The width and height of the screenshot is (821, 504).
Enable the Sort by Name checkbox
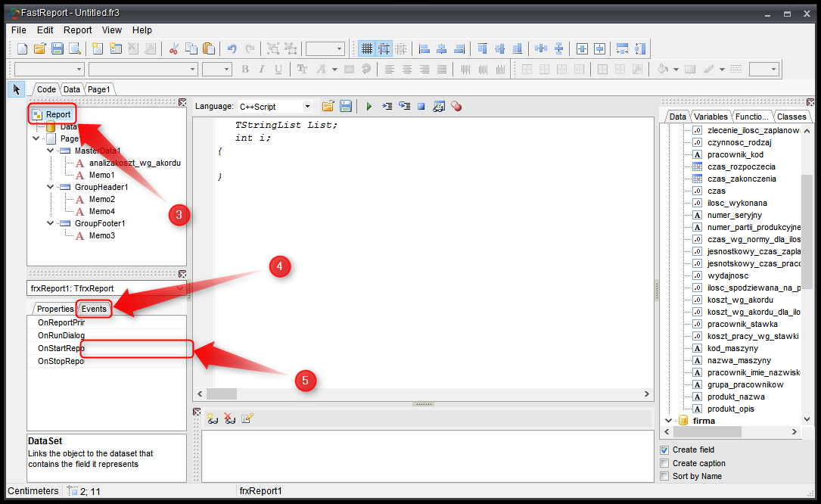(x=665, y=476)
